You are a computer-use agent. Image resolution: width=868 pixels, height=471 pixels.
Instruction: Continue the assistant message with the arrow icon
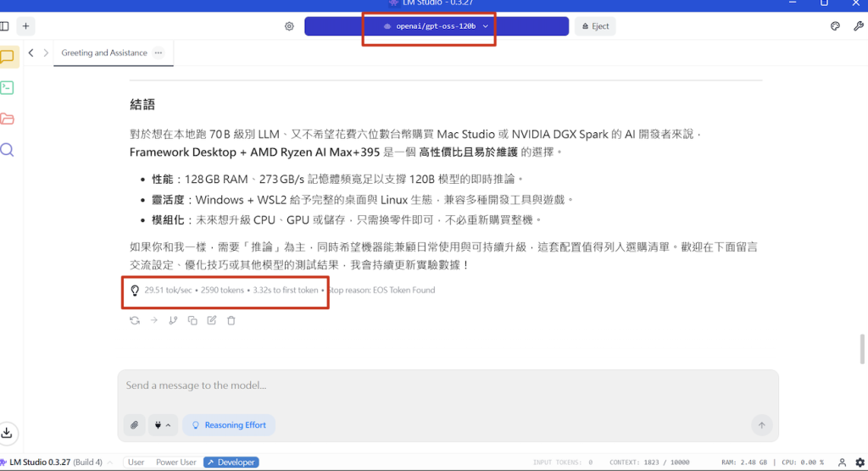click(x=154, y=320)
